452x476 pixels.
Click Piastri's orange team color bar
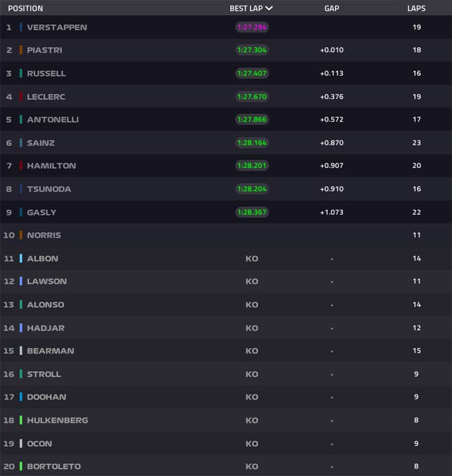[x=21, y=50]
